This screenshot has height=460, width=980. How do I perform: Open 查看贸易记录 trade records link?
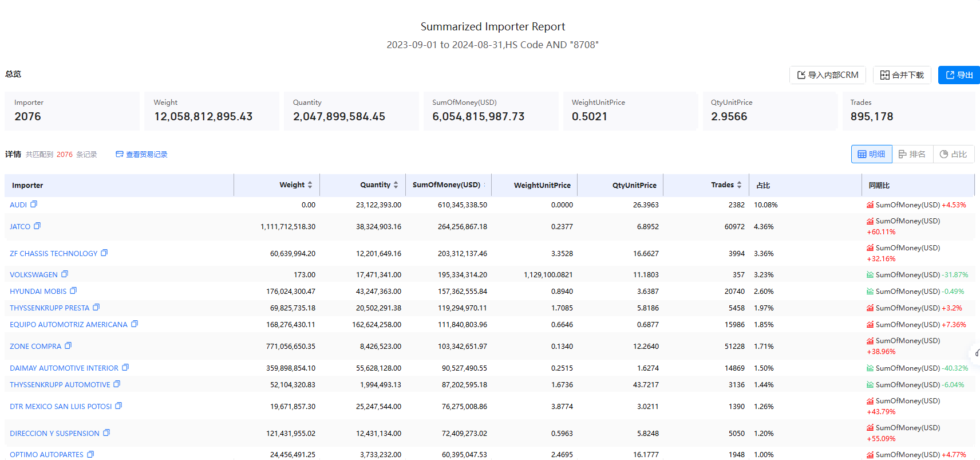[141, 155]
